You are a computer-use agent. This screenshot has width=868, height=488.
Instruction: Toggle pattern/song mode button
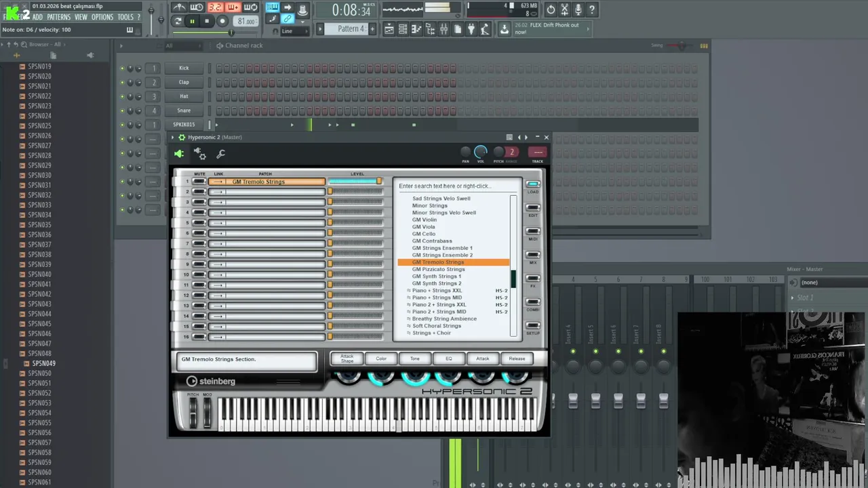178,21
